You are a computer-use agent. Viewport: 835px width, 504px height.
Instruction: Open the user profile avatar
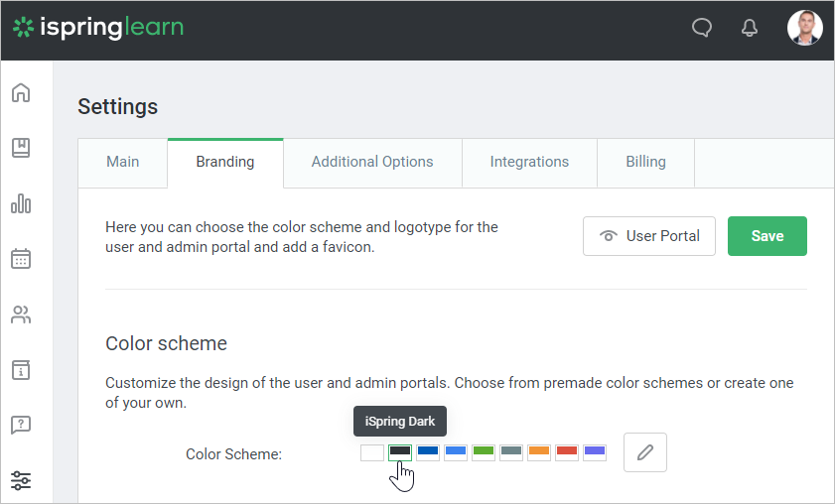pos(804,28)
